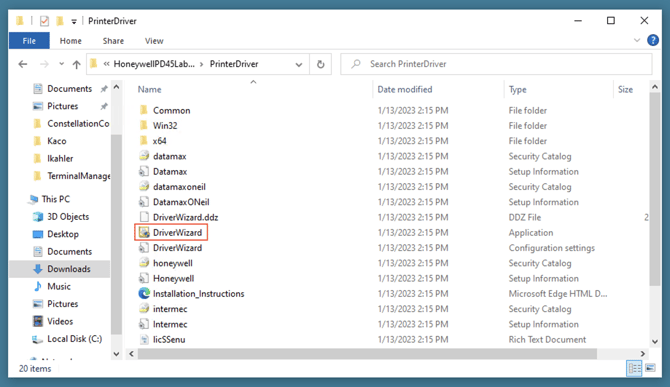Open the DriverWizard application file icon
670x387 pixels.
pyautogui.click(x=144, y=232)
